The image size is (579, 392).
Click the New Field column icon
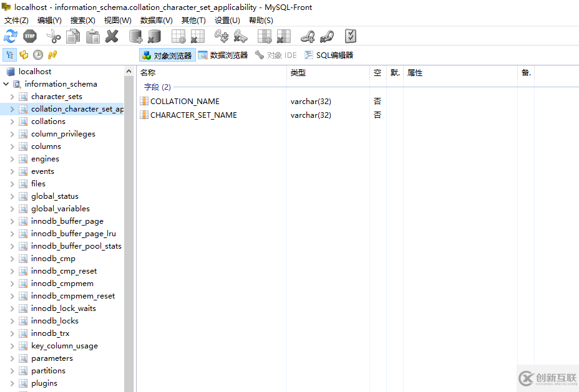[265, 36]
